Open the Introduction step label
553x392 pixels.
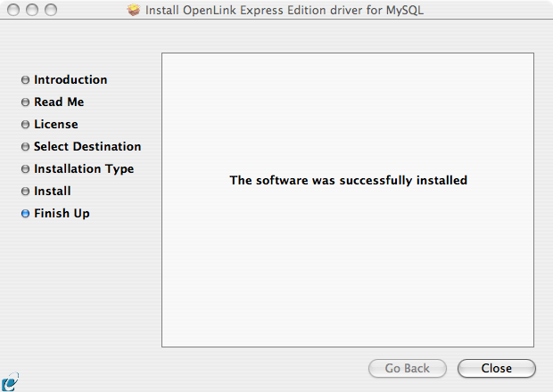click(x=70, y=79)
